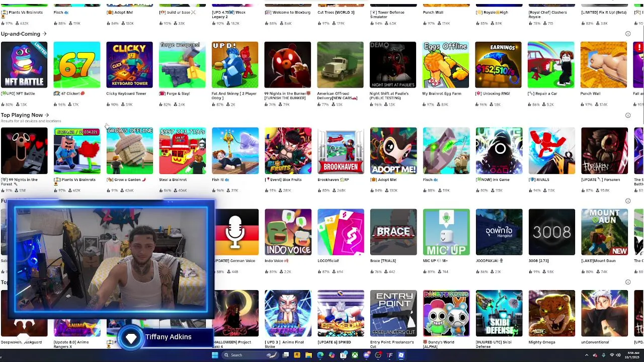The width and height of the screenshot is (644, 362).
Task: Show info for Up-and-Coming row
Action: click(x=628, y=34)
